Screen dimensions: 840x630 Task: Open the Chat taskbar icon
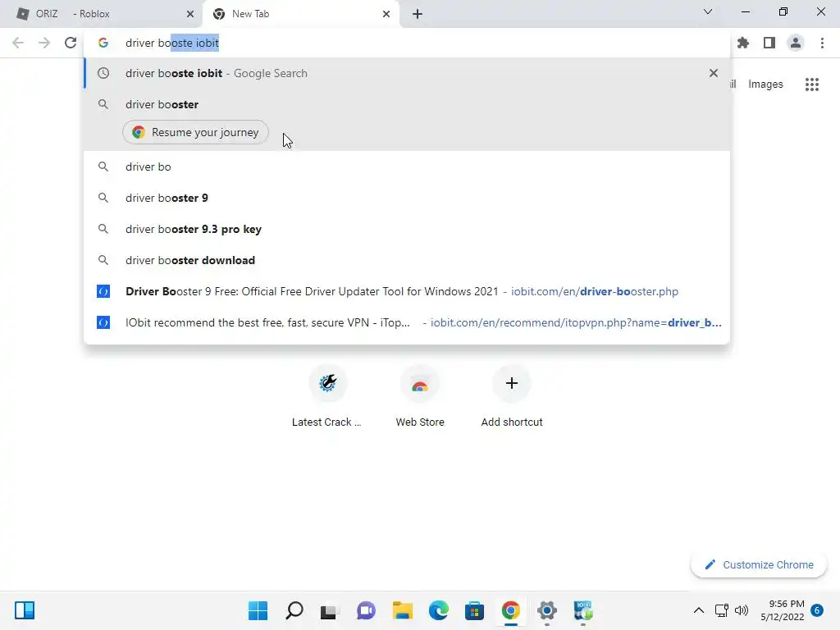[367, 610]
